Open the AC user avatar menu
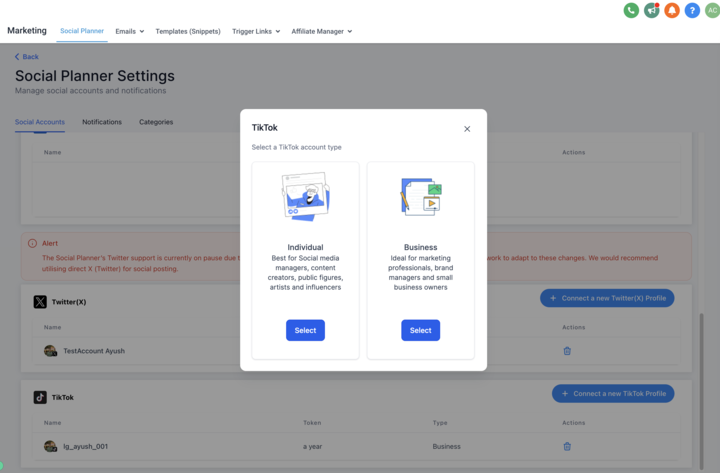The width and height of the screenshot is (720, 473). [x=712, y=10]
